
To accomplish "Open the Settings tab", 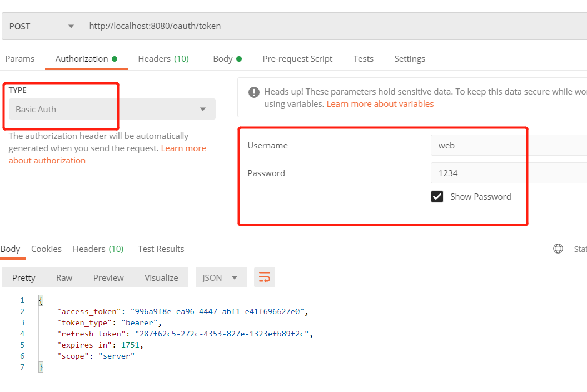I will 410,59.
